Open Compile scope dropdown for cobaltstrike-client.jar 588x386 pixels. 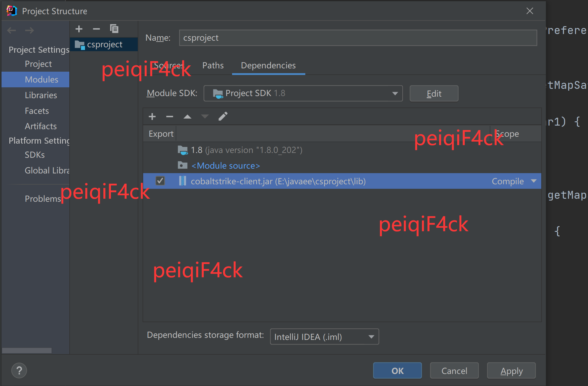point(534,181)
